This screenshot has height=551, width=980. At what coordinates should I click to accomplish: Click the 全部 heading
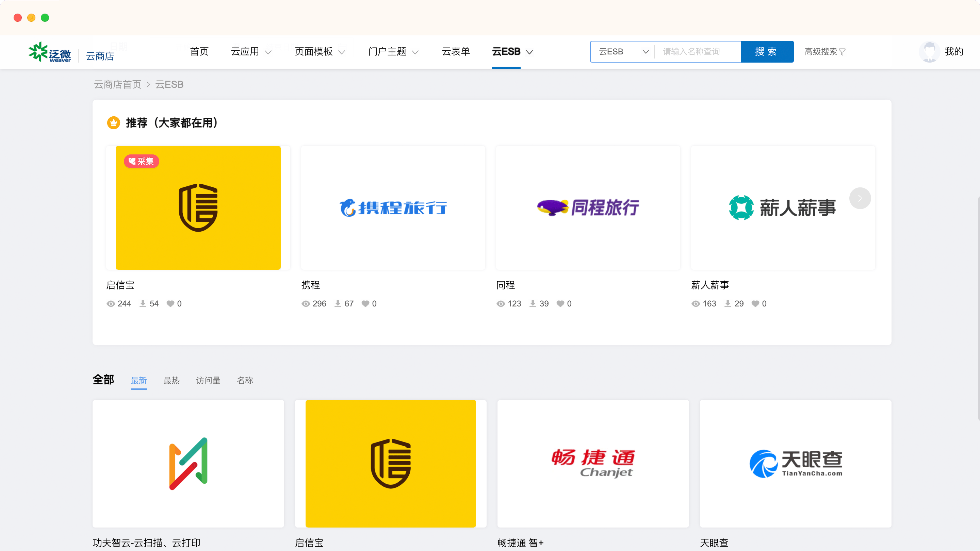point(103,380)
